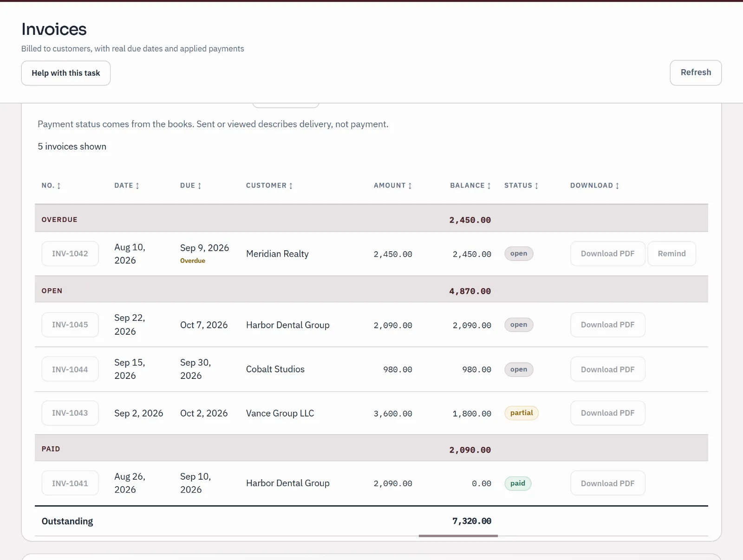Sort by the STATUS column header
This screenshot has height=560, width=743.
click(521, 185)
